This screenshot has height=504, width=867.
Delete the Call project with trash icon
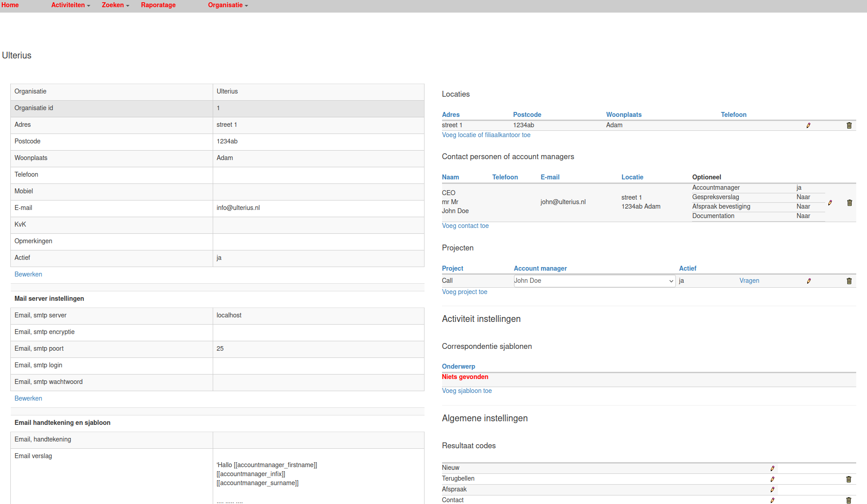849,281
